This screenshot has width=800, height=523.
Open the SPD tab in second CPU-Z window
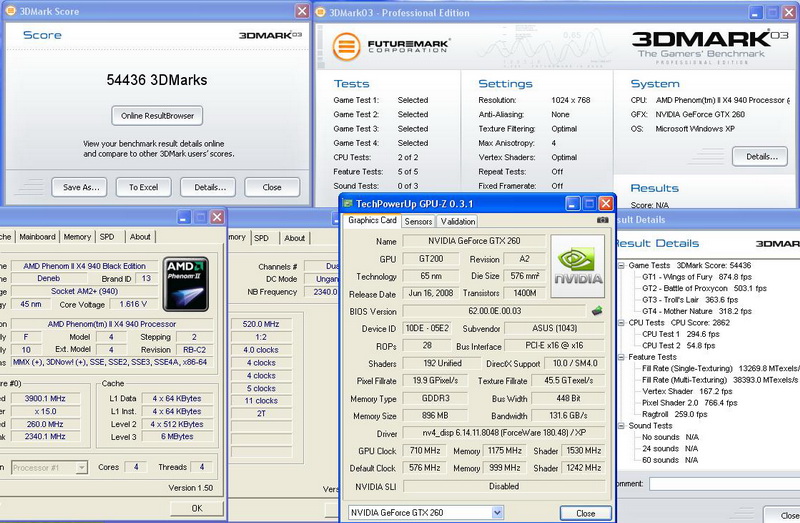click(261, 238)
